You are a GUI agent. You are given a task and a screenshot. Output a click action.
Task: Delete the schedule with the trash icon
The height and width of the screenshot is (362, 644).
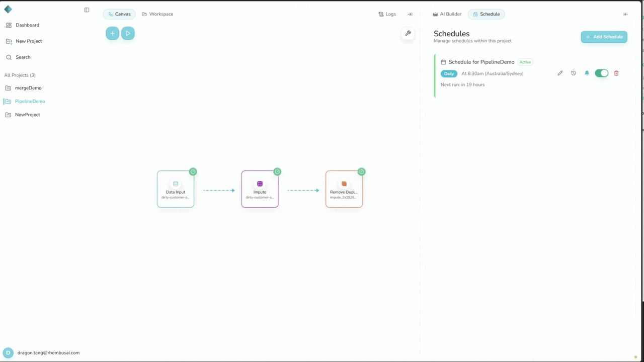tap(616, 73)
